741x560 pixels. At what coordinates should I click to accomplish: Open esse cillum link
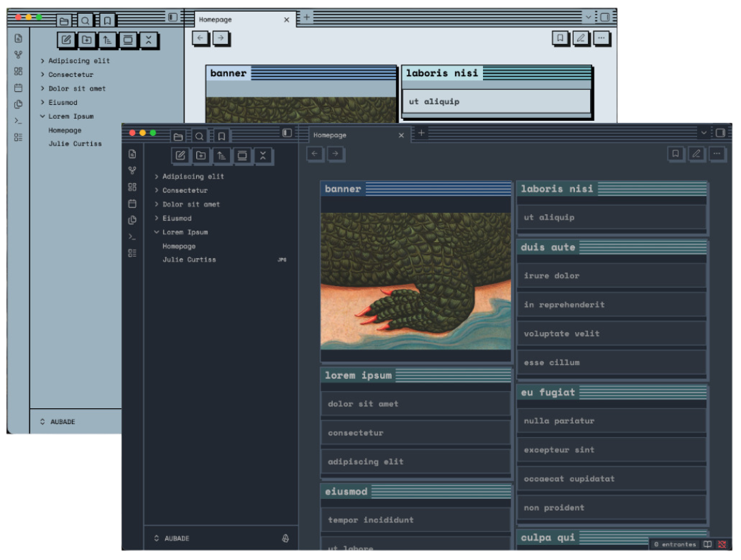coord(611,362)
